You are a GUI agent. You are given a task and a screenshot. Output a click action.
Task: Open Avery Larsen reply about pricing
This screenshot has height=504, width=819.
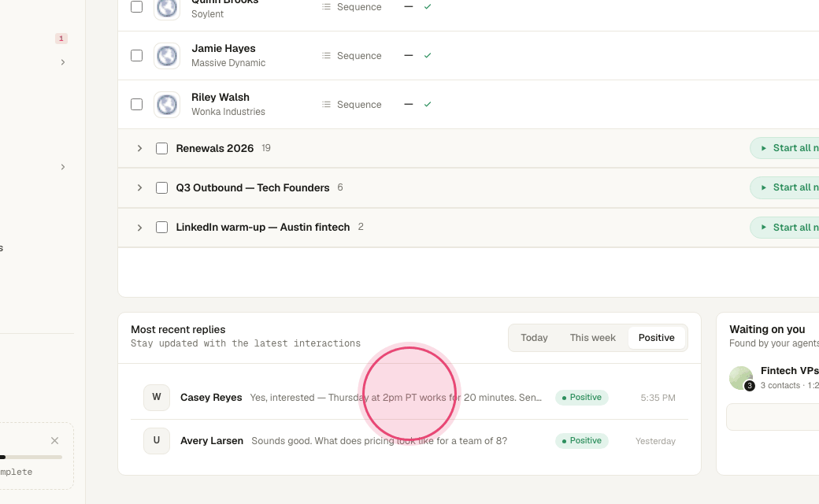click(380, 441)
